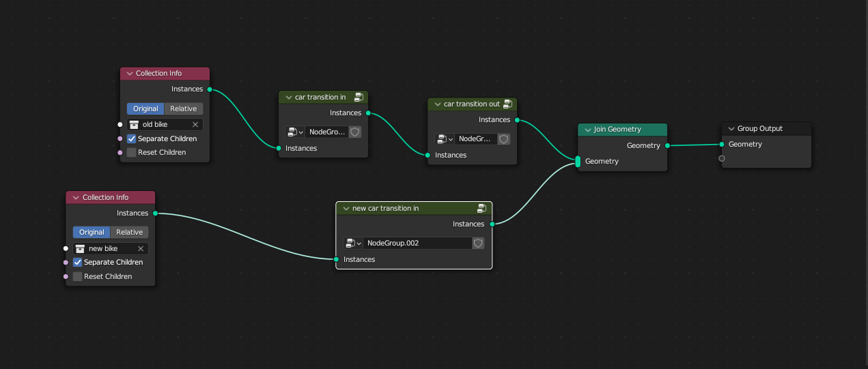Click Instances output socket of car transition in
The height and width of the screenshot is (369, 868).
coord(368,113)
